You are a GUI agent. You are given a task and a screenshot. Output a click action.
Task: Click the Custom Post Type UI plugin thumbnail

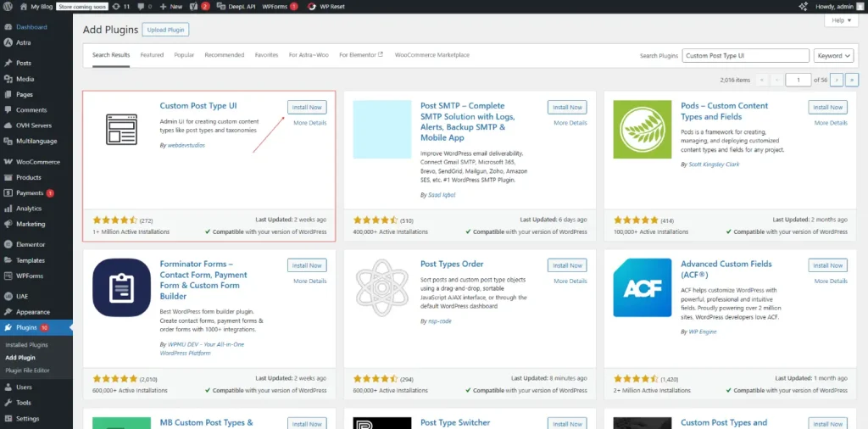(x=121, y=130)
